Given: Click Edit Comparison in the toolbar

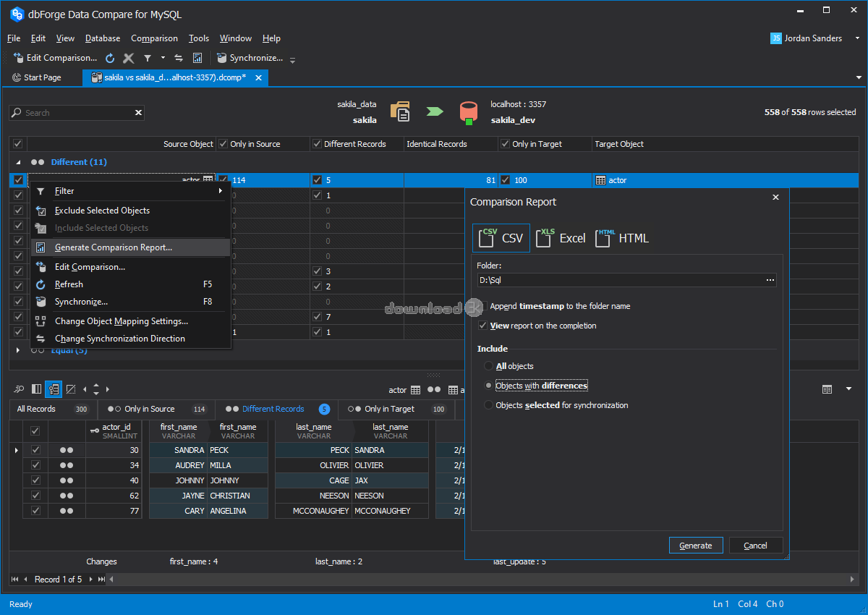Looking at the screenshot, I should (x=55, y=58).
